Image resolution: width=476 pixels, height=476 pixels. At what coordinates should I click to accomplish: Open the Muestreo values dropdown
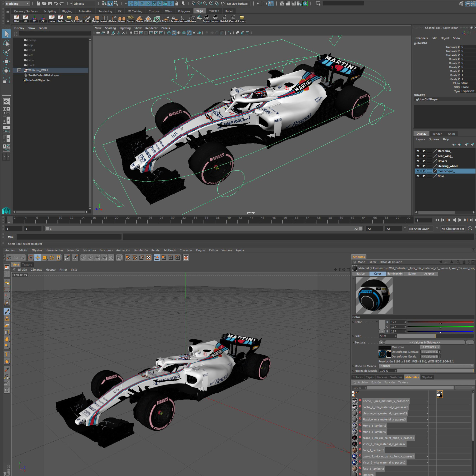[x=431, y=347]
